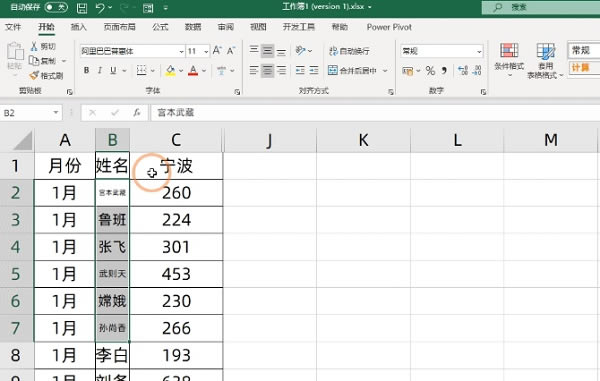Click the formula bar text 宫本武藏
Viewport: 600px width, 381px height.
pos(176,112)
